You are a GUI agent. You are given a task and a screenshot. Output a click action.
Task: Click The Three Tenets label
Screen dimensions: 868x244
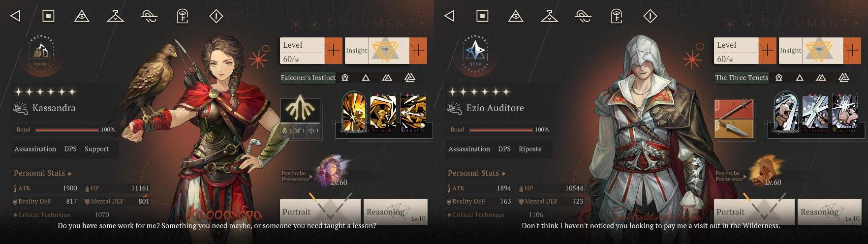(x=742, y=78)
